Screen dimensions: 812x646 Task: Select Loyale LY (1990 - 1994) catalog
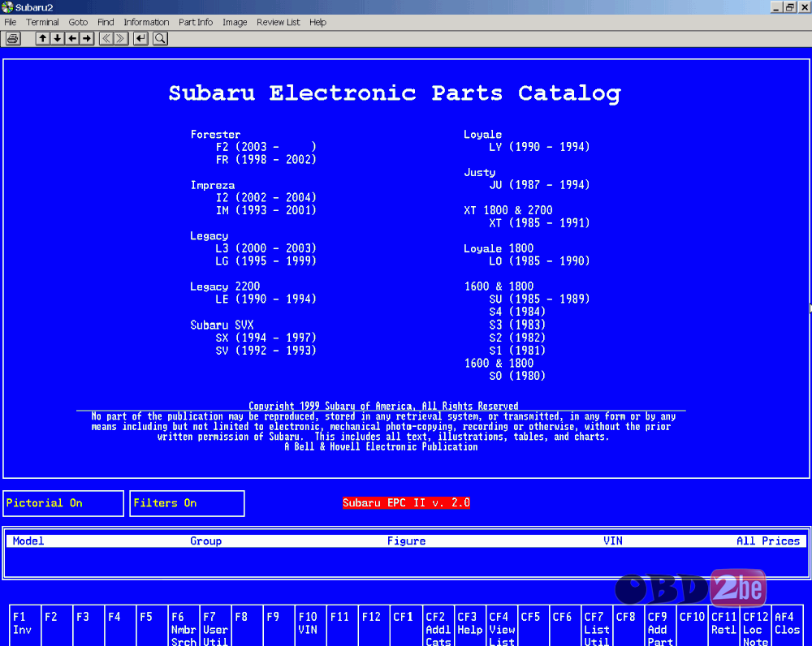[540, 147]
